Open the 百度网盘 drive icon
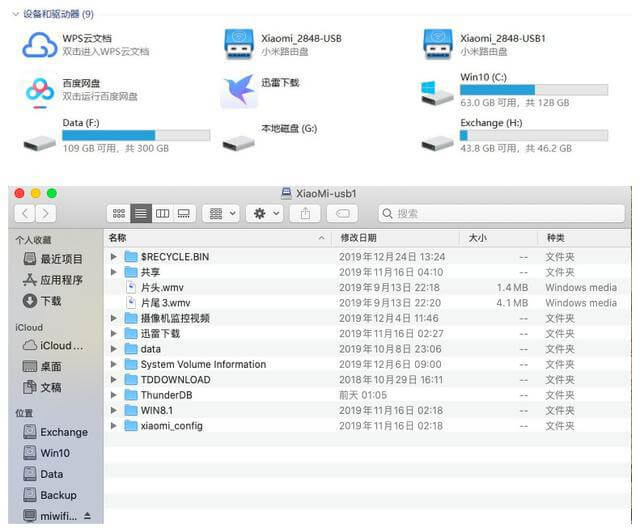This screenshot has width=640, height=532. click(x=40, y=91)
